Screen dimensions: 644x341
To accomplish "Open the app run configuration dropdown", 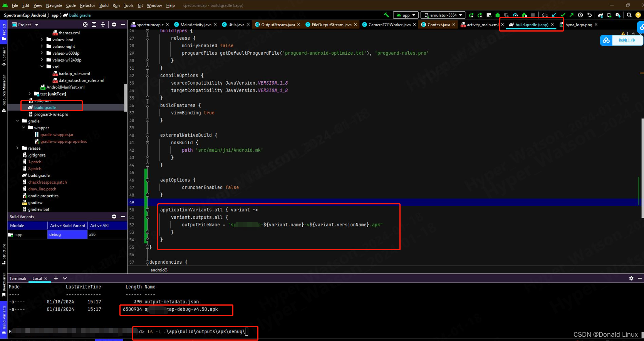I will pos(406,15).
